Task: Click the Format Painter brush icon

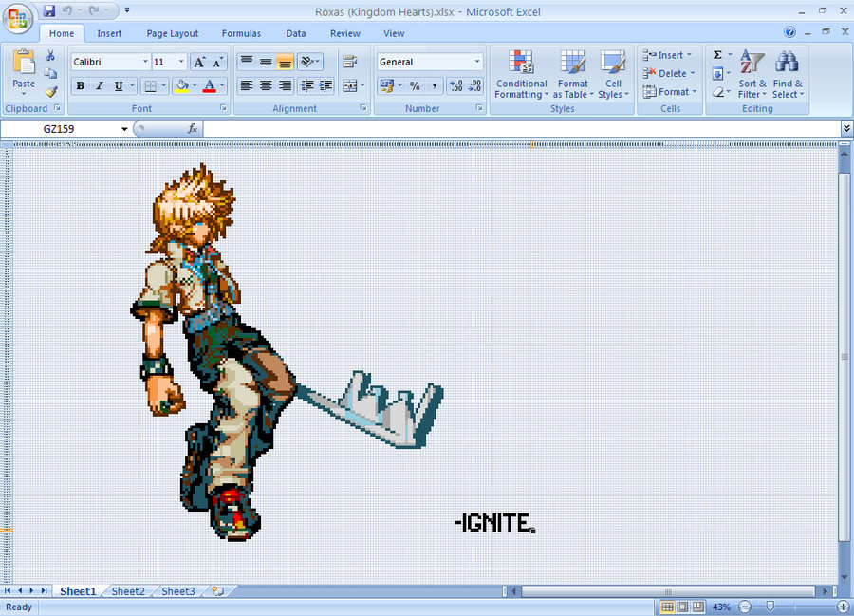Action: [50, 92]
